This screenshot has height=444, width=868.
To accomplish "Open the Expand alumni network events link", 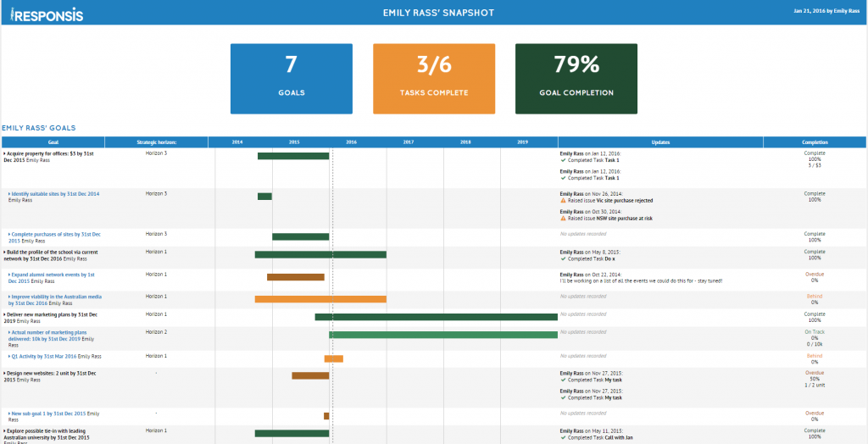I will coord(53,275).
